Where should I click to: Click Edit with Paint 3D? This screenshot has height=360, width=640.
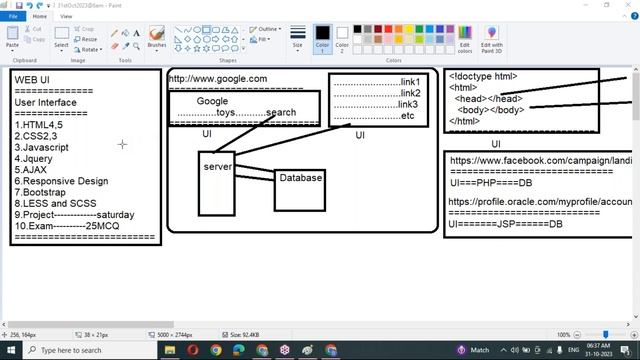point(491,39)
